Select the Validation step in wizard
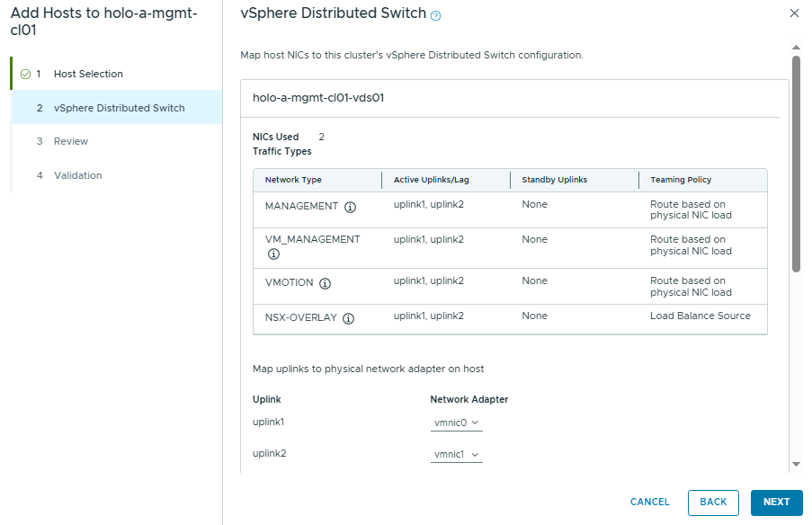 [77, 175]
